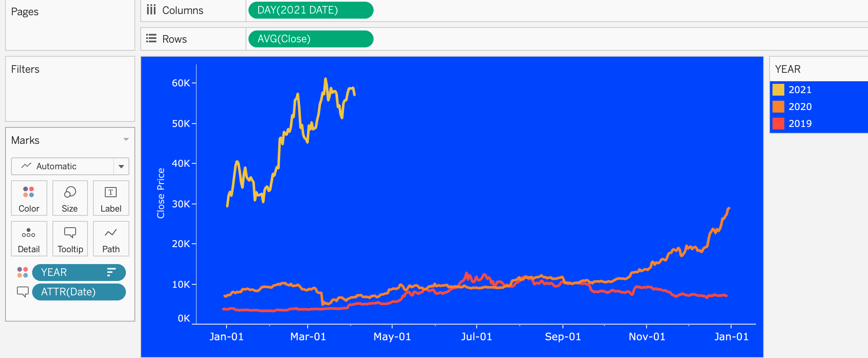Click the tooltip icon beside ATTR(Date)
The height and width of the screenshot is (358, 868).
22,292
